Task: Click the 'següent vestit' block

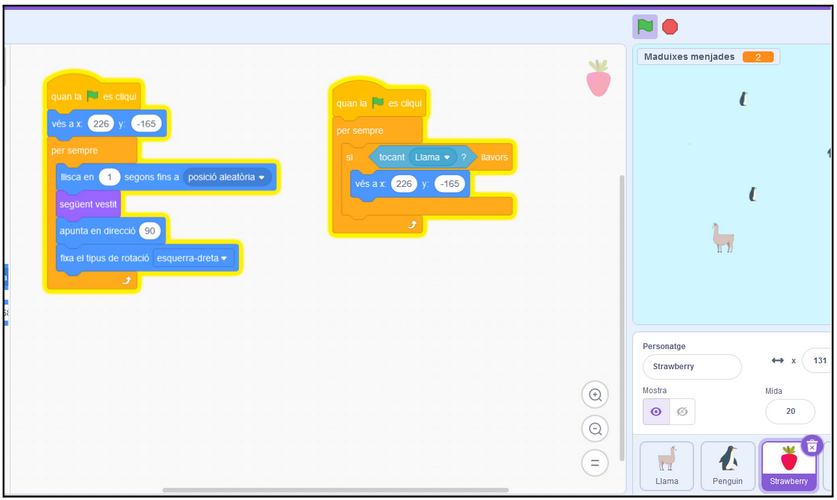Action: click(88, 204)
